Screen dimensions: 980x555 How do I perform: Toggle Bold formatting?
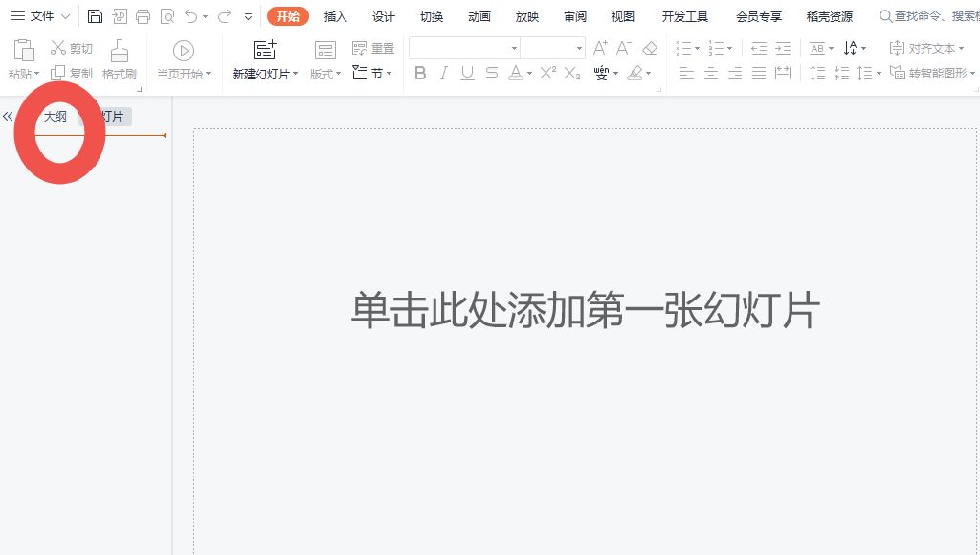(x=421, y=73)
